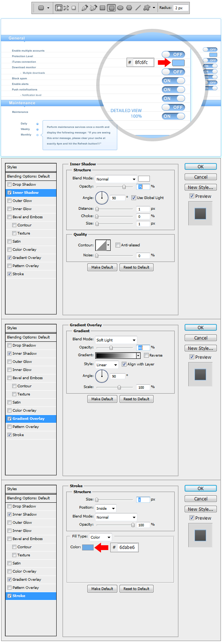Tick the Reverse gradient checkbox
Screen dimensions: 222x644
point(146,355)
